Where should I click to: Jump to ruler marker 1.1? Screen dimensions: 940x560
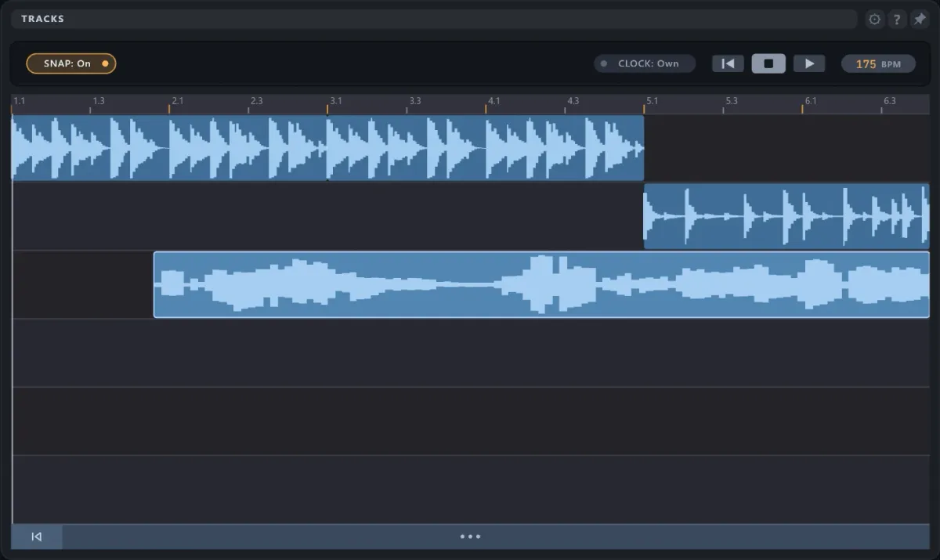coord(20,101)
